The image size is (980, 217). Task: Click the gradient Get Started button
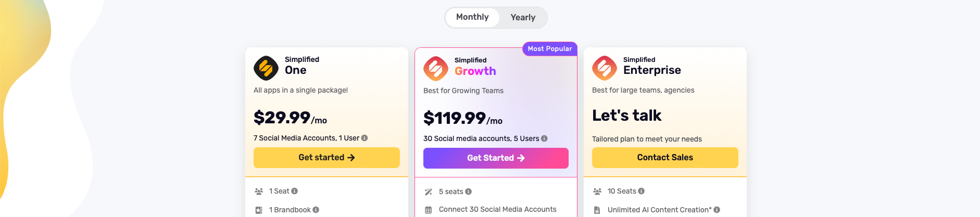[x=496, y=158]
